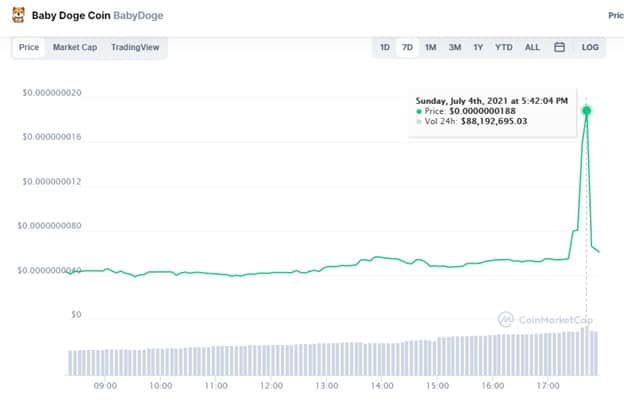Image resolution: width=624 pixels, height=409 pixels.
Task: Select the 1D time range
Action: (x=384, y=47)
